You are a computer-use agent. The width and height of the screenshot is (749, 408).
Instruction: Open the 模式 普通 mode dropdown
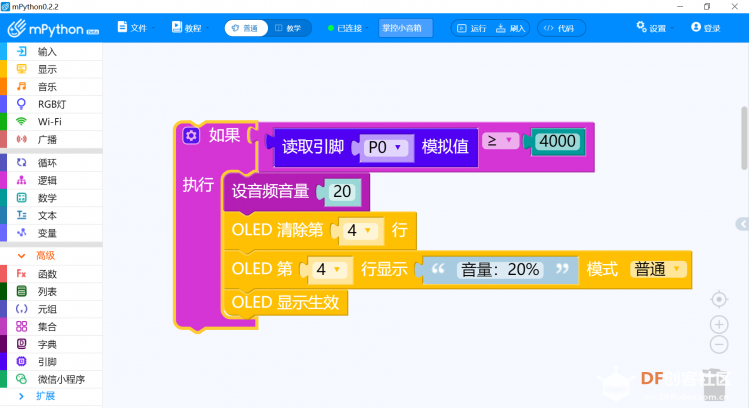(658, 269)
